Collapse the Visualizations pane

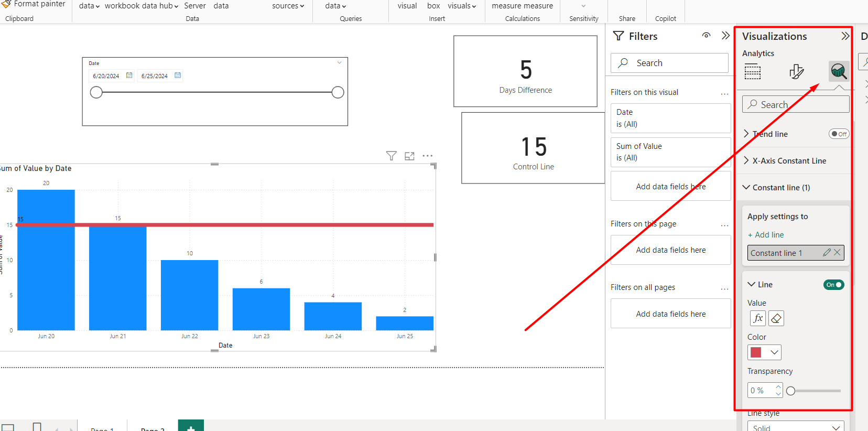tap(845, 36)
